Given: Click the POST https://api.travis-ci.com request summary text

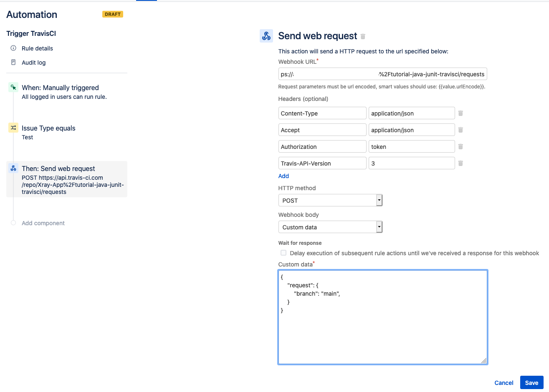Looking at the screenshot, I should point(73,185).
